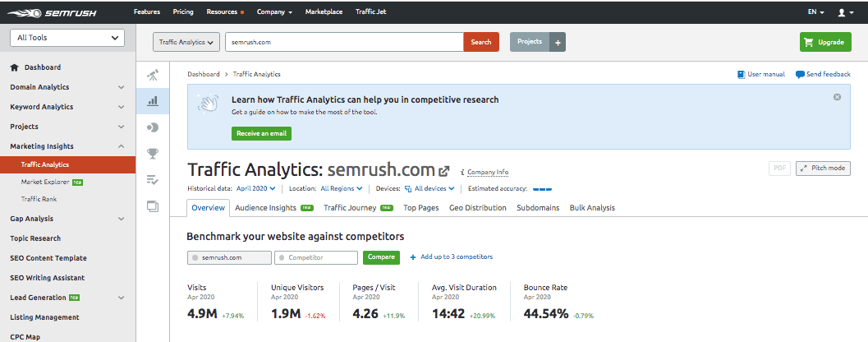
Task: Open Pricing in the top menu
Action: [183, 12]
